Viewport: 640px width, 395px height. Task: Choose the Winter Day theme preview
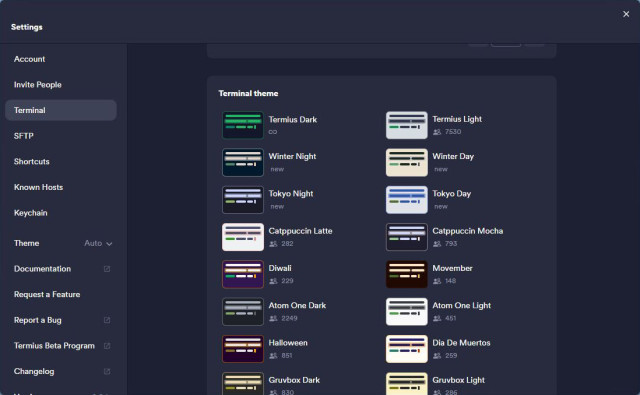click(407, 162)
